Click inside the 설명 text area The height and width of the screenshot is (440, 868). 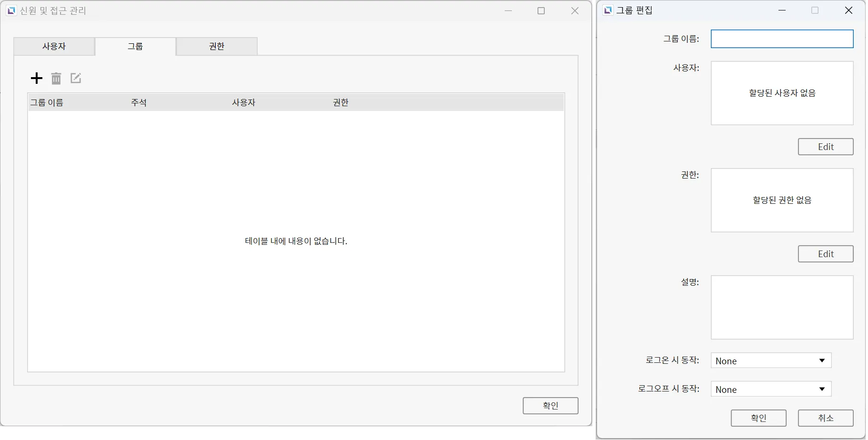782,308
